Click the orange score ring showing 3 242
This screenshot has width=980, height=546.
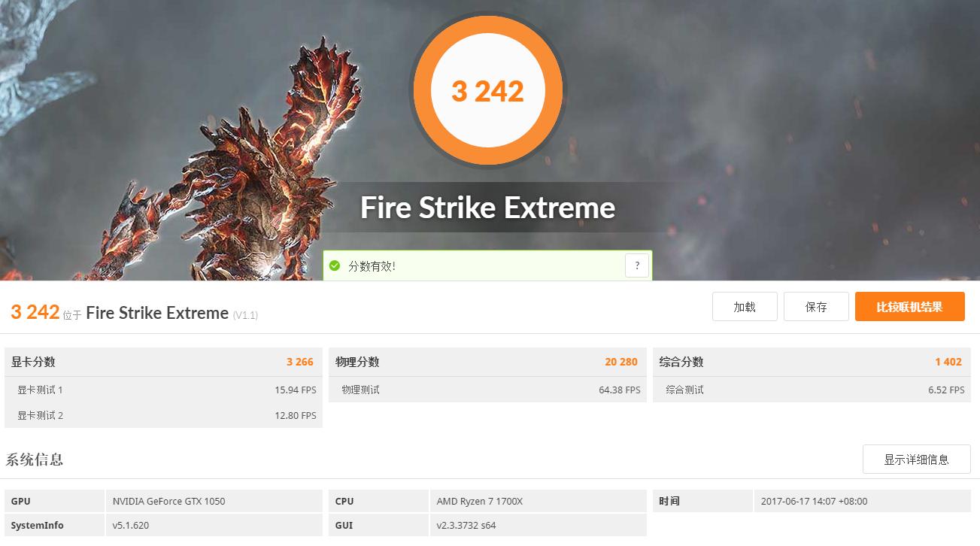pyautogui.click(x=488, y=90)
